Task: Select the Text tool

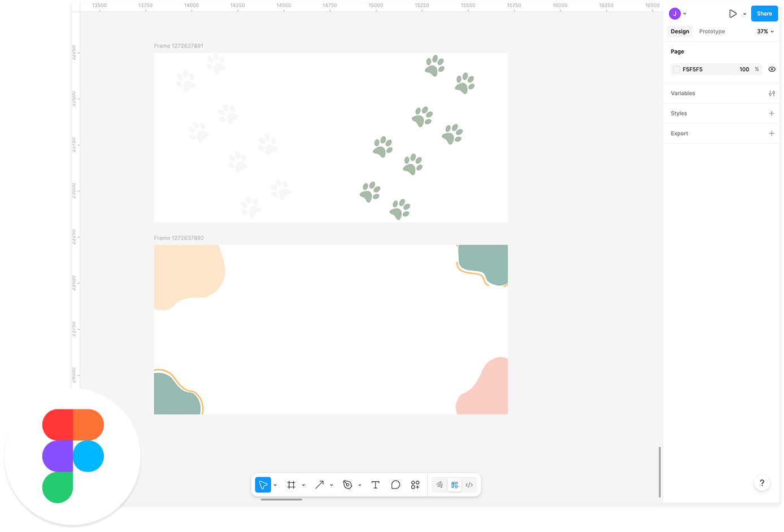Action: (x=375, y=485)
